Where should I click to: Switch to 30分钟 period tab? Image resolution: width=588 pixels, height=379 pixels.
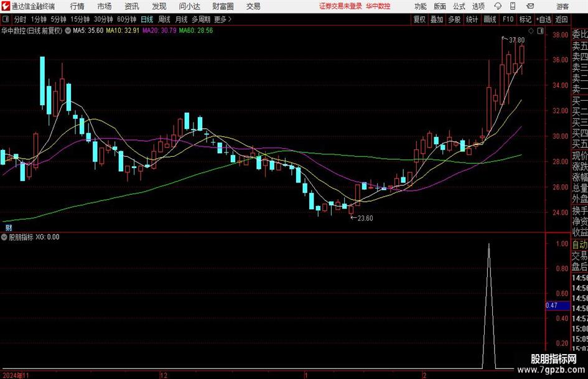[x=103, y=19]
